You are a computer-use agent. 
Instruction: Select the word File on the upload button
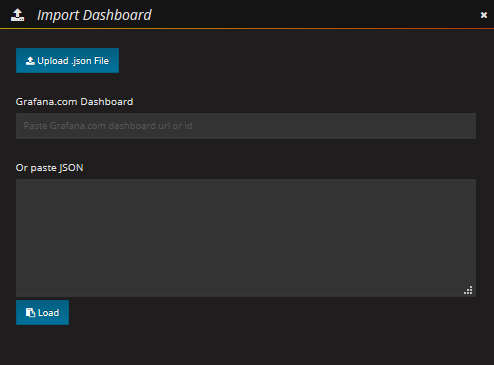(x=101, y=61)
